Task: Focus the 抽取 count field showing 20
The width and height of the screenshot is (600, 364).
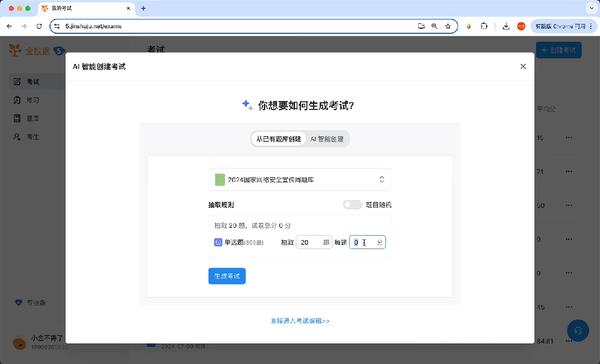Action: coord(314,242)
